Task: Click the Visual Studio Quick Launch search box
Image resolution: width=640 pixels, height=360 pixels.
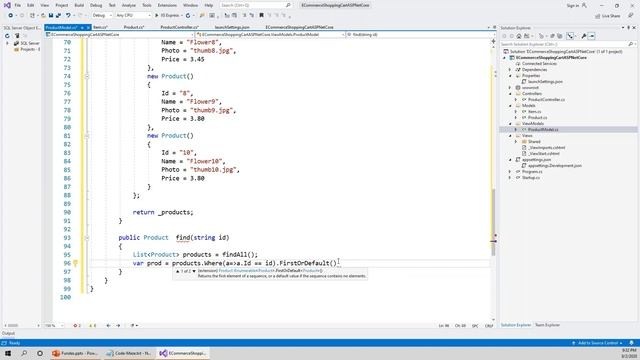Action: tap(255, 5)
